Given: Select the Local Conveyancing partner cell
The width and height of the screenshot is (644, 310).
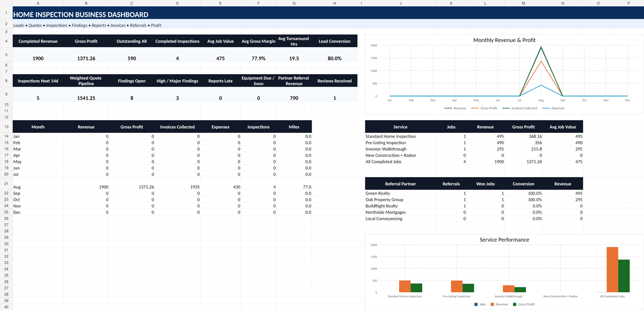Looking at the screenshot, I should [401, 219].
